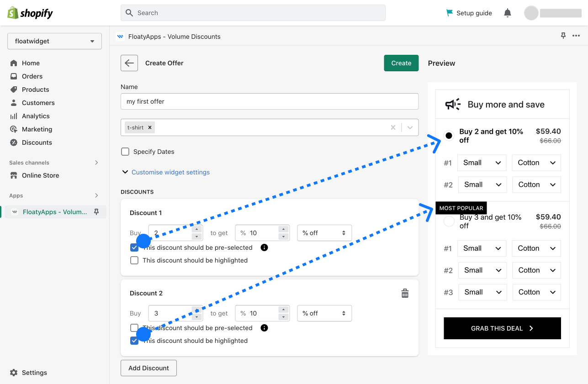This screenshot has height=384, width=588.
Task: Click the notifications bell icon
Action: point(507,13)
